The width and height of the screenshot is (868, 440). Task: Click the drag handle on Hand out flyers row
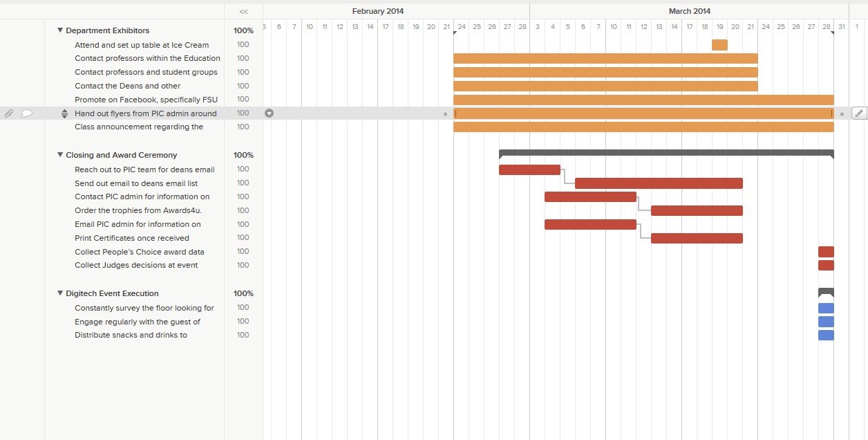[x=65, y=113]
